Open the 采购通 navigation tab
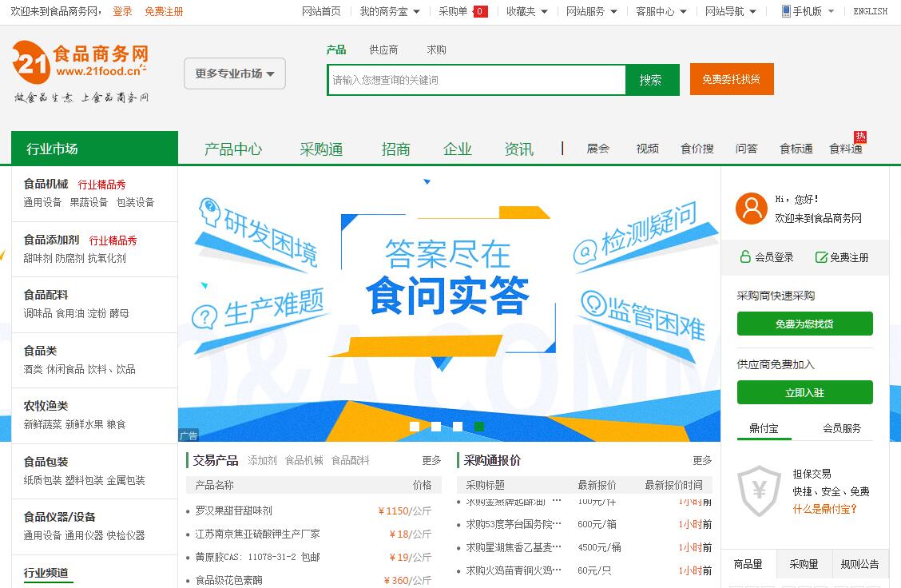901x588 pixels. coord(321,149)
